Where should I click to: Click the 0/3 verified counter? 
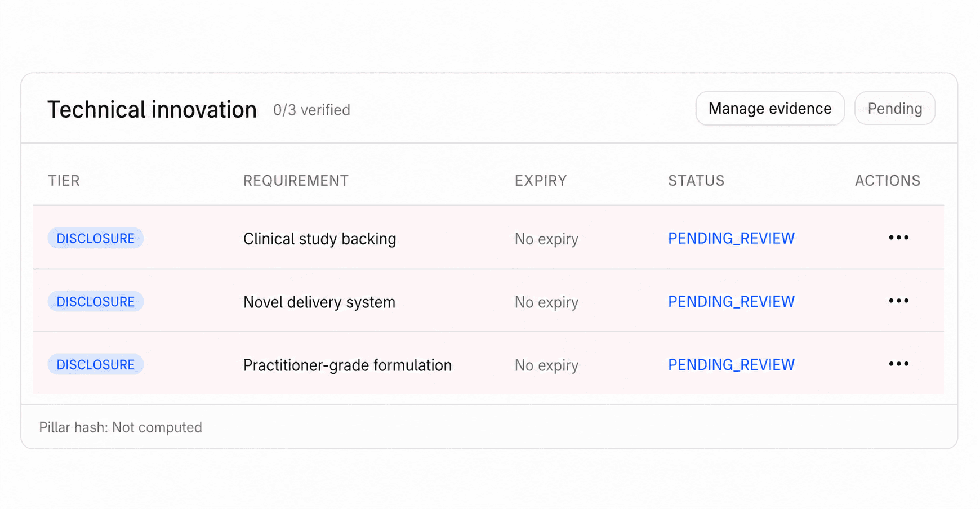pos(311,110)
